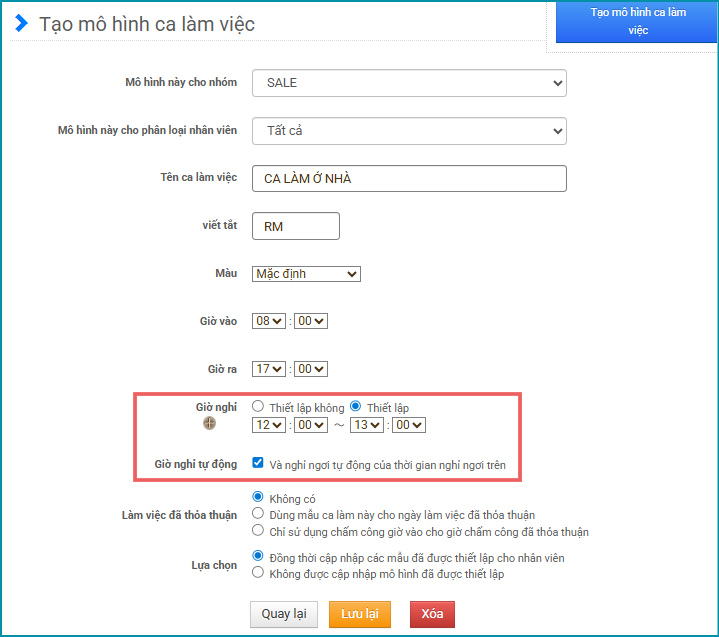Viewport: 719px width, 637px height.
Task: Click the blue chevron beside the page title
Action: [21, 22]
